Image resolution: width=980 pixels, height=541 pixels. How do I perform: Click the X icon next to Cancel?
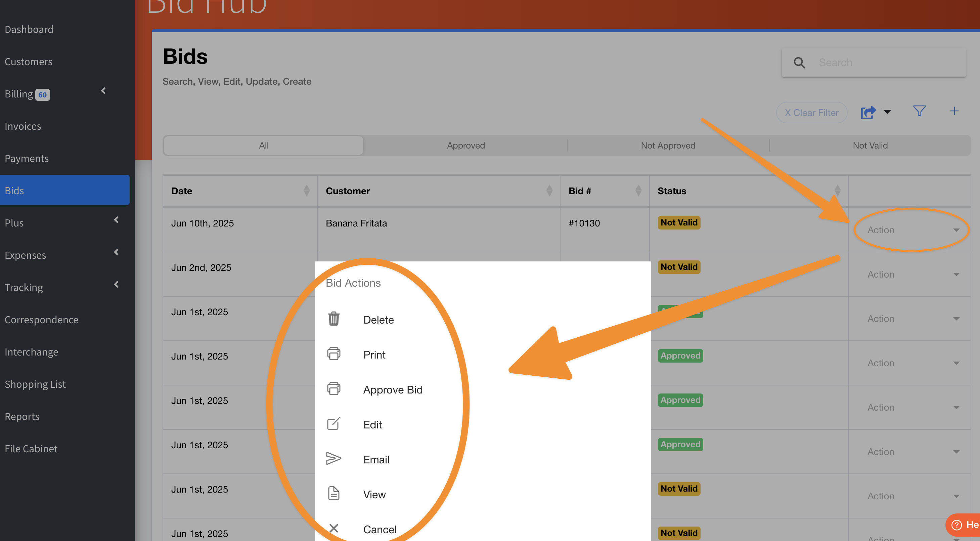(333, 529)
